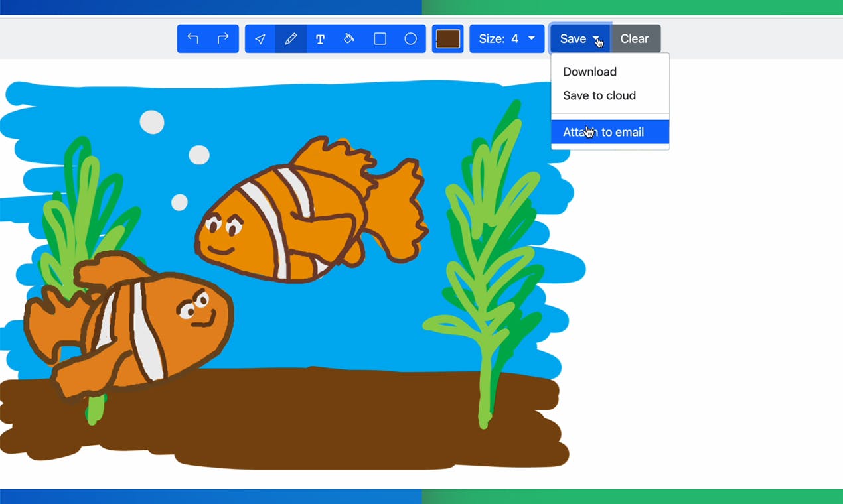Choose Save to cloud option
This screenshot has width=843, height=504.
[x=610, y=95]
